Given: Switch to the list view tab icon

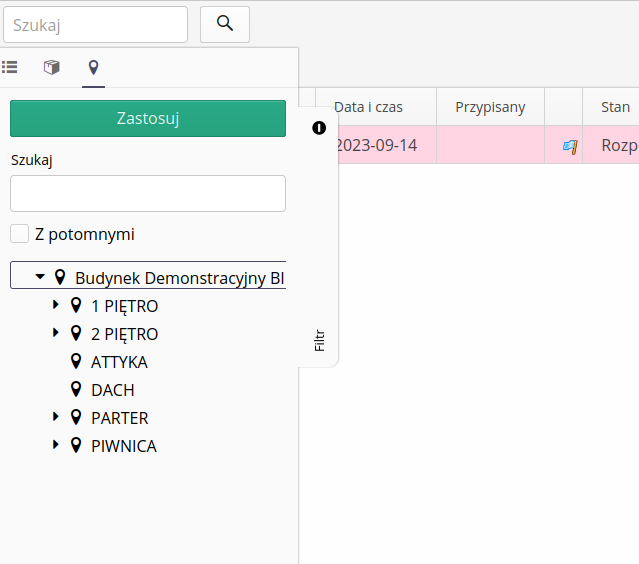Looking at the screenshot, I should [10, 67].
